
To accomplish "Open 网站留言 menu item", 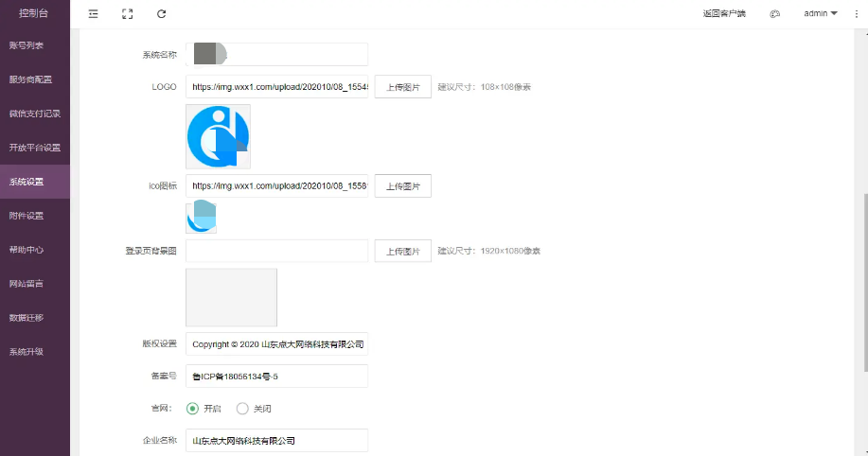I will pyautogui.click(x=35, y=284).
